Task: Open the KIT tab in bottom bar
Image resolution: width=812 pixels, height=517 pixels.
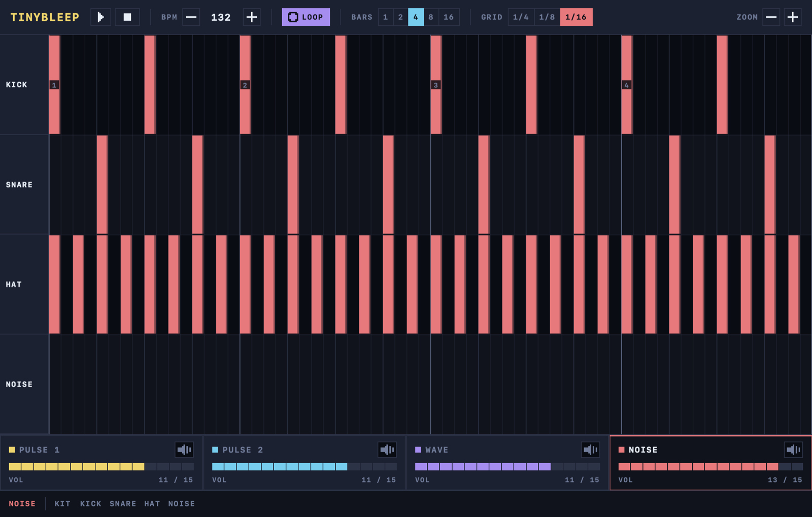Action: coord(62,504)
